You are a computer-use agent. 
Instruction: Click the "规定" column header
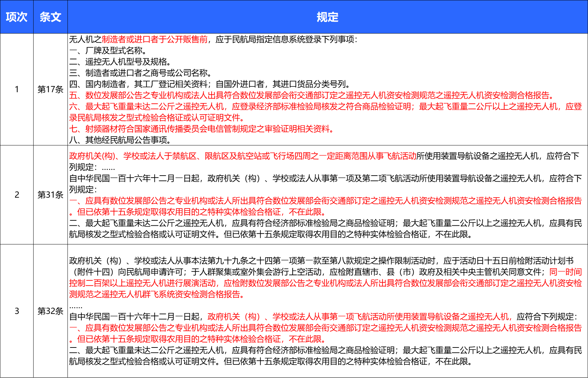click(x=327, y=17)
